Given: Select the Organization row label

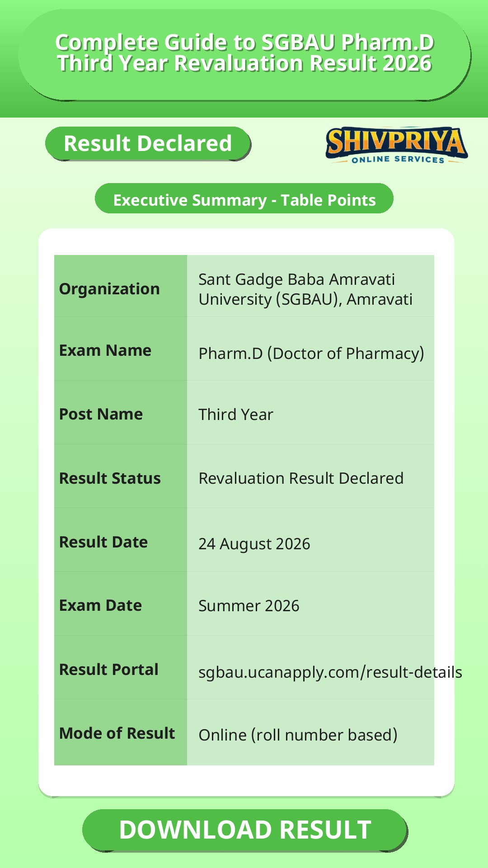Looking at the screenshot, I should 109,289.
